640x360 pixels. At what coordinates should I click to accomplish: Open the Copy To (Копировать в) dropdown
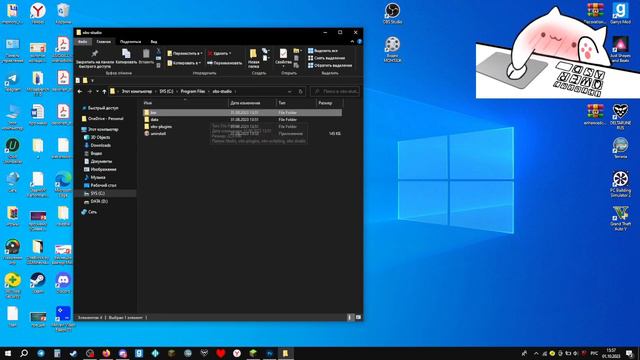point(184,63)
